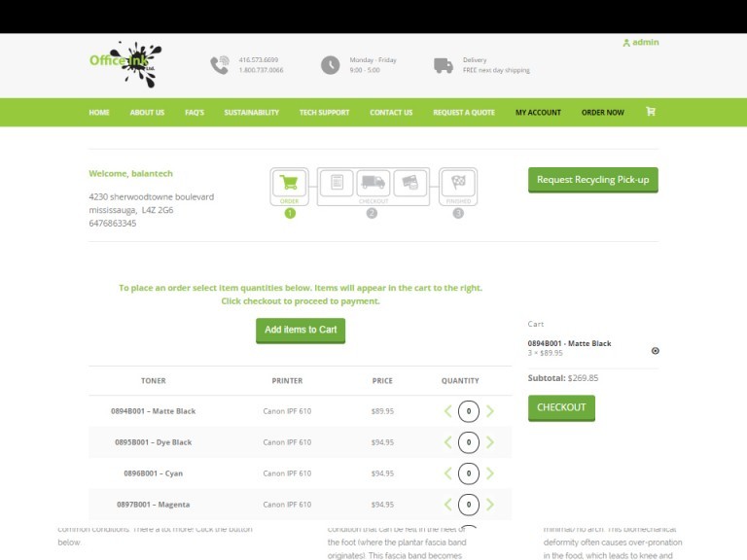
Task: Open the Tech Support menu item
Action: pyautogui.click(x=324, y=113)
